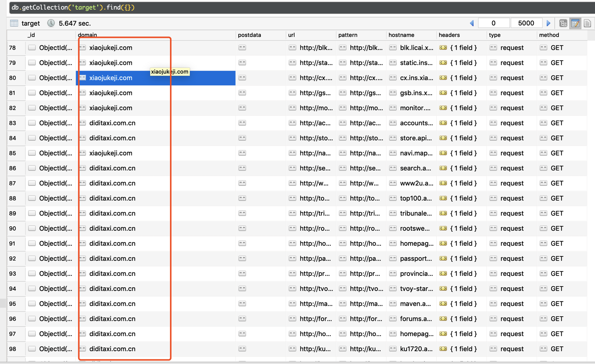
Task: Select the xiaojukeji.com domain in row 78
Action: [x=110, y=47]
